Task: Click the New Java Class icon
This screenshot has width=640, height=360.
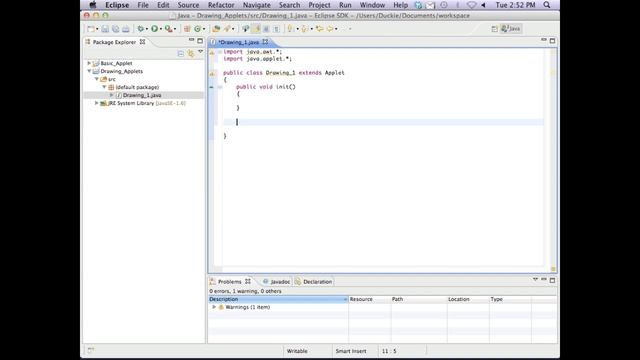Action: pos(198,29)
